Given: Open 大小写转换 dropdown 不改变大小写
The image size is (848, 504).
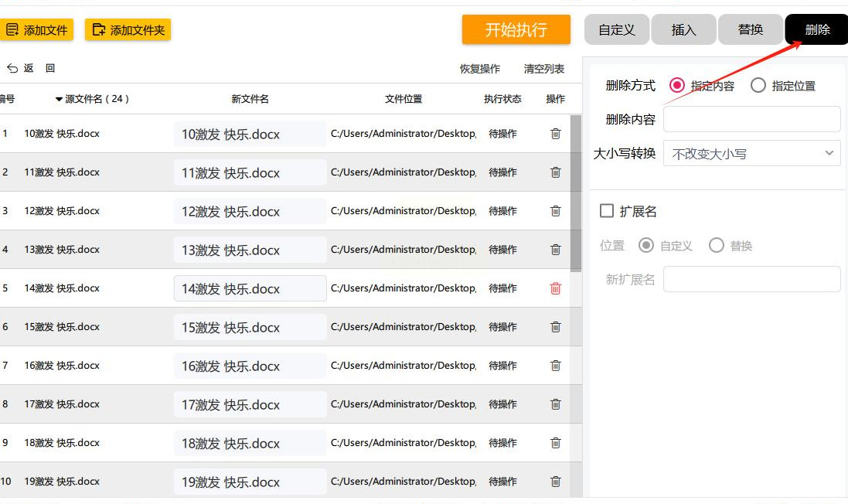Looking at the screenshot, I should pos(751,154).
